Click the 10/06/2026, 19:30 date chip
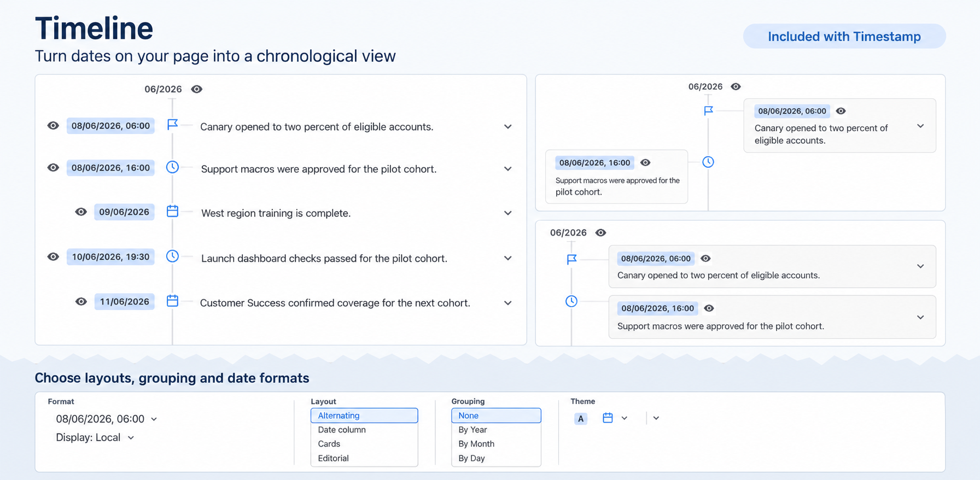980x480 pixels. [x=110, y=257]
